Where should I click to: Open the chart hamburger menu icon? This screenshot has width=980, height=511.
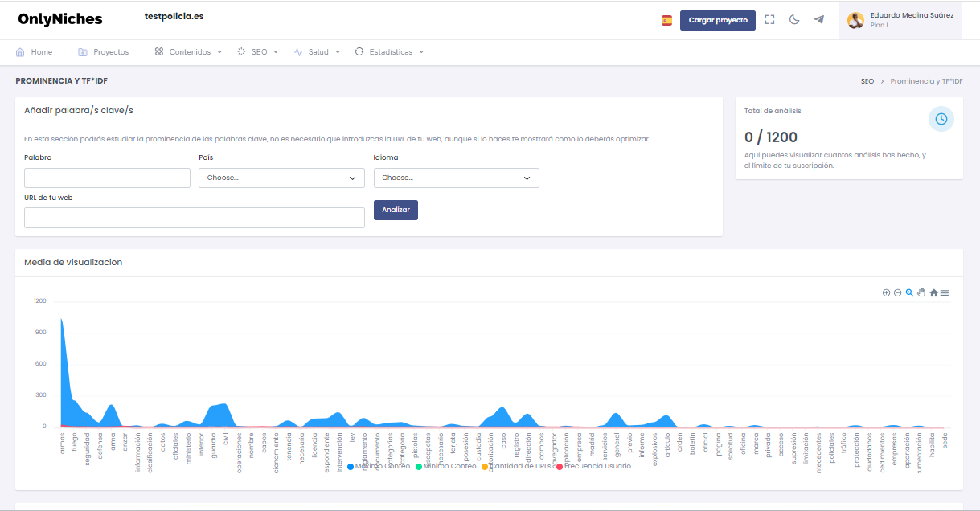[x=945, y=292]
